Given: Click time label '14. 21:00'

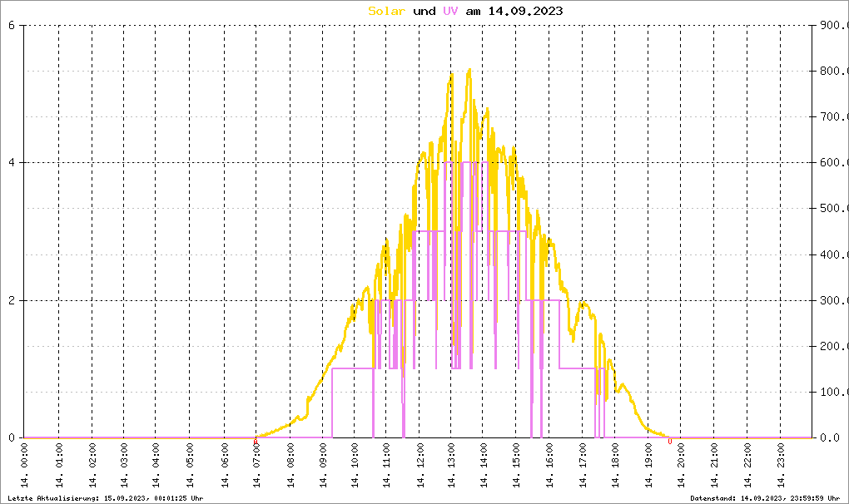Looking at the screenshot, I should point(714,466).
